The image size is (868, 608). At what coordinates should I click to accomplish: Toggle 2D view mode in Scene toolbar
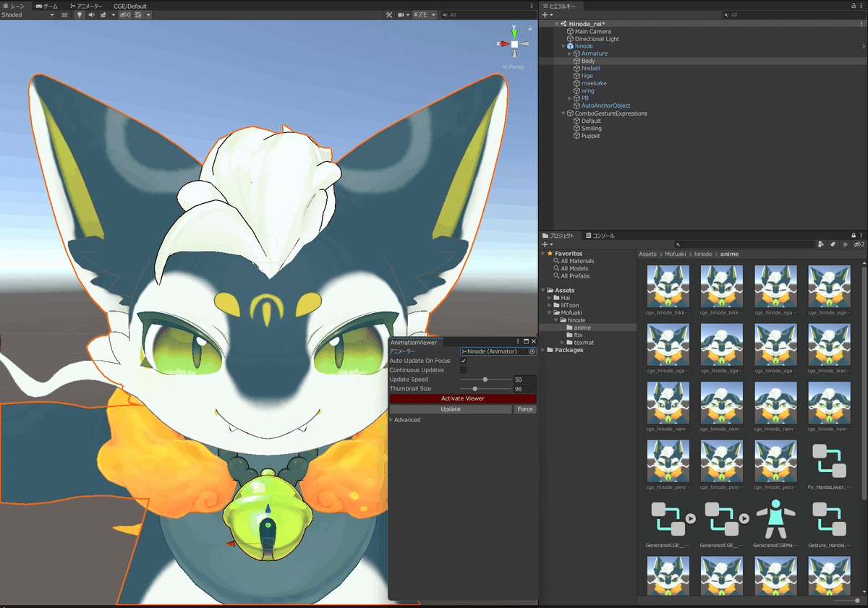tap(64, 14)
